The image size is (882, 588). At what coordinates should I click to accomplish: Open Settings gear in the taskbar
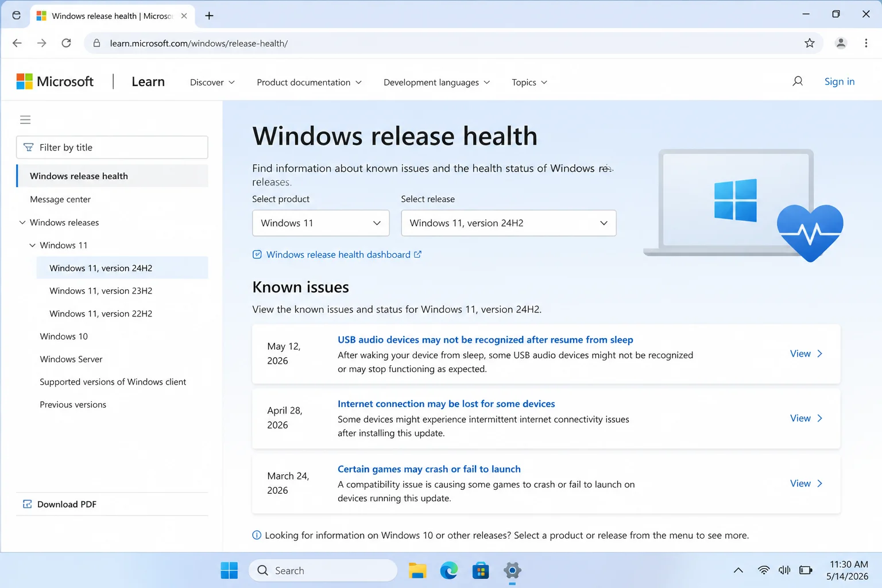click(x=512, y=570)
